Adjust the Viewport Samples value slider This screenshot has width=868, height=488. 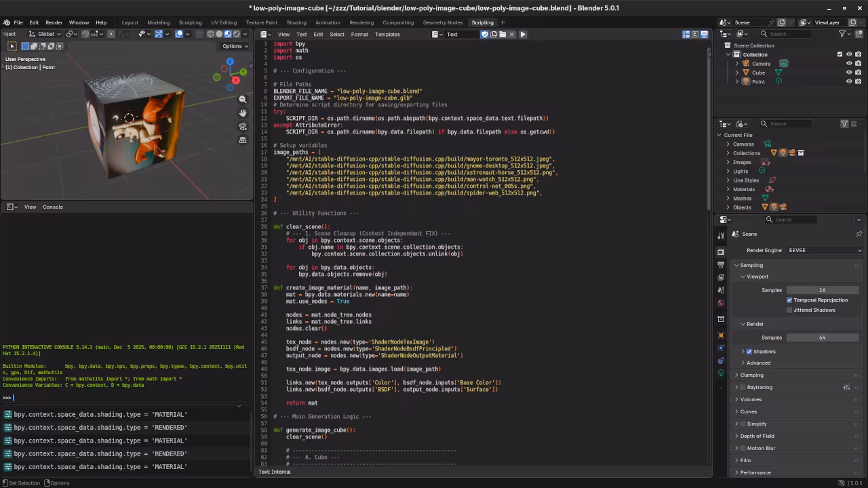click(822, 290)
